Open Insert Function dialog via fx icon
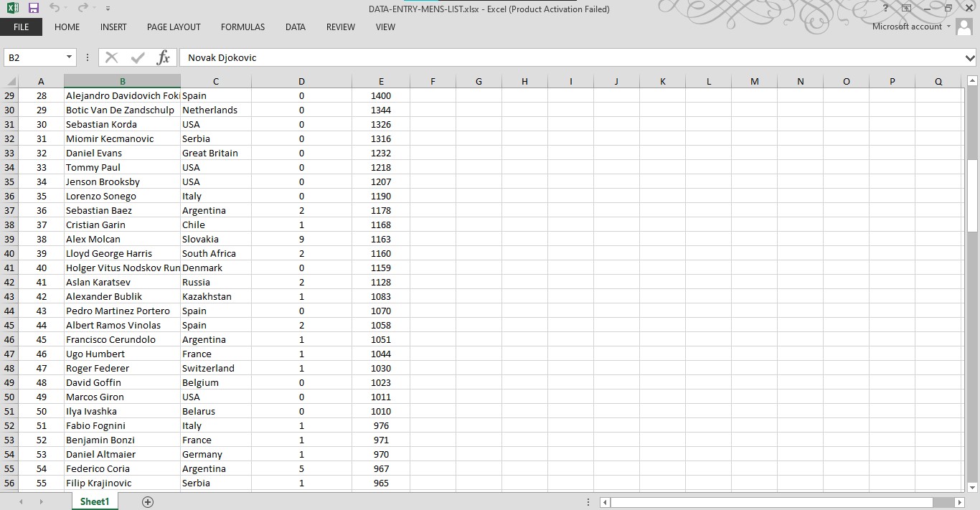This screenshot has width=980, height=510. [x=164, y=57]
